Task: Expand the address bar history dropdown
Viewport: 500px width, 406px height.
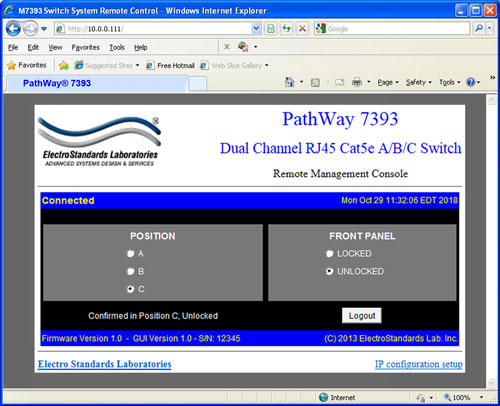Action: click(x=256, y=29)
